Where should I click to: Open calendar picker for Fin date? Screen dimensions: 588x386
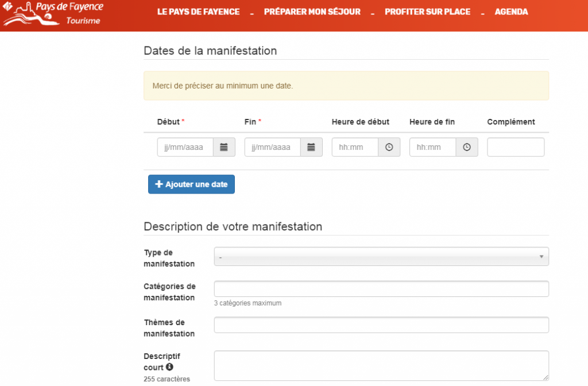click(x=311, y=147)
